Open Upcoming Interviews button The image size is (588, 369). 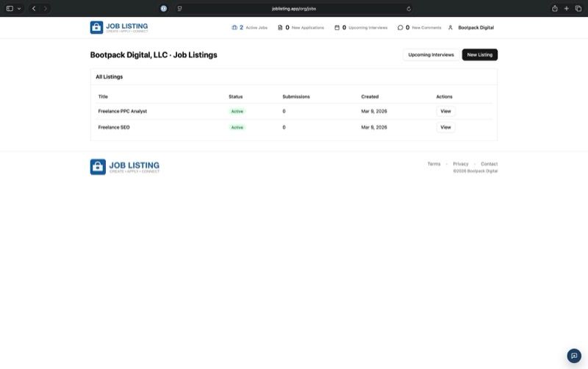[x=431, y=54]
